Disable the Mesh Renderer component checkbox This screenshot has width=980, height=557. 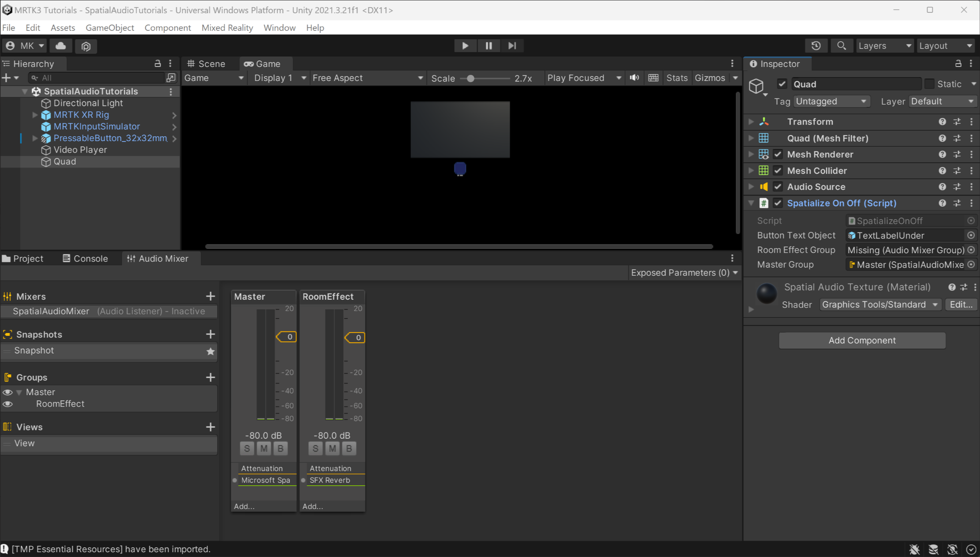[x=778, y=154]
